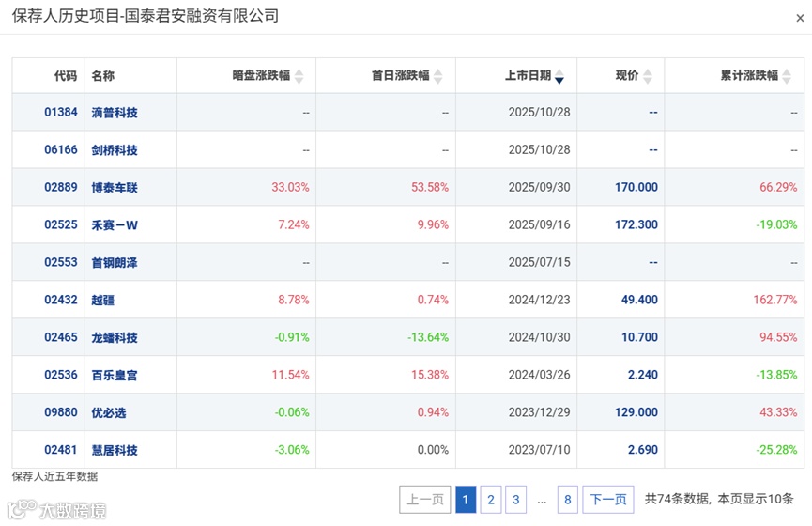The width and height of the screenshot is (812, 526).
Task: Select 保荐人近五年数据 footnote
Action: [x=54, y=476]
